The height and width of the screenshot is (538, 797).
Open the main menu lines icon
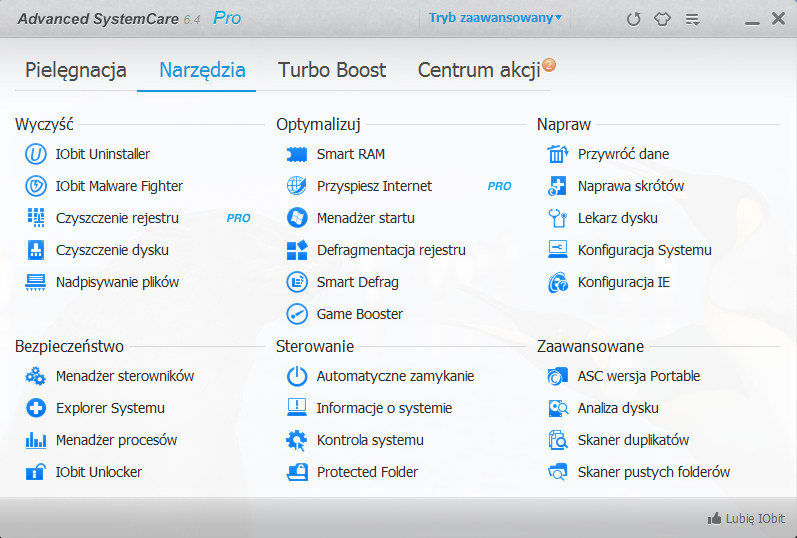[x=692, y=19]
